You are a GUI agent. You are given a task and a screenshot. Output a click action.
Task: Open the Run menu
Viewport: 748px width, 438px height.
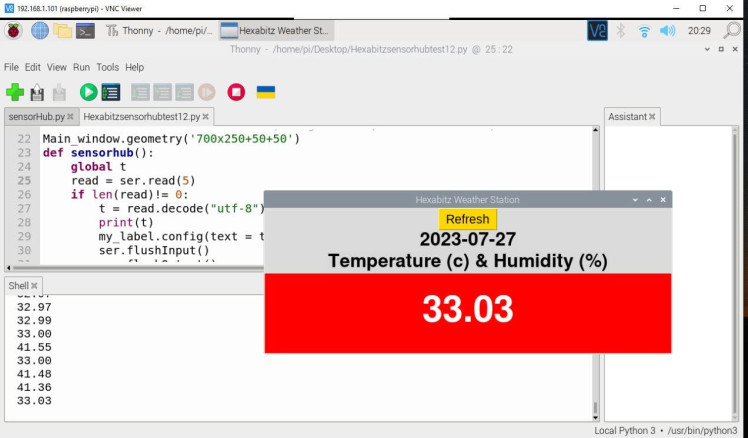pyautogui.click(x=81, y=67)
